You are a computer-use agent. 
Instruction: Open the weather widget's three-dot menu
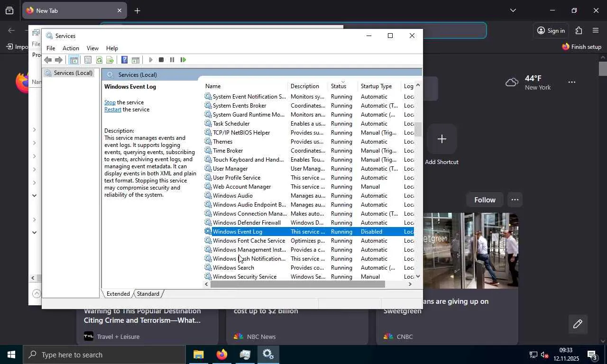click(572, 82)
